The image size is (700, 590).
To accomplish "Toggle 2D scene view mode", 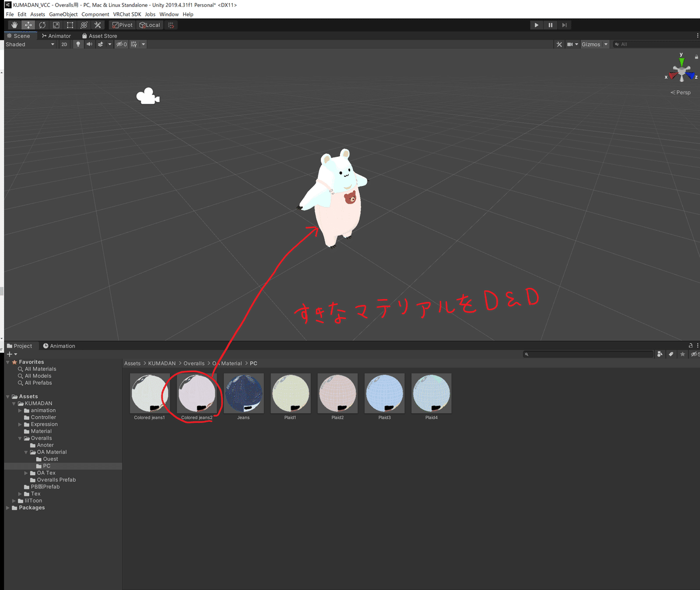I will point(64,44).
